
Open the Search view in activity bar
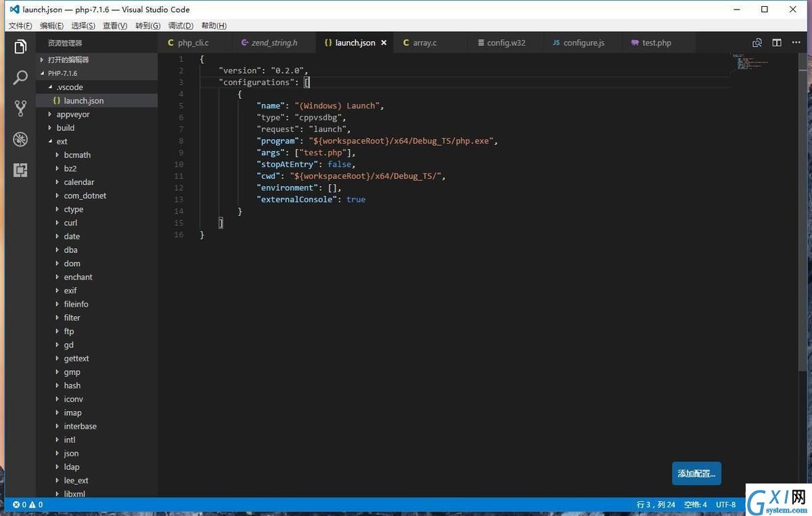[x=20, y=77]
